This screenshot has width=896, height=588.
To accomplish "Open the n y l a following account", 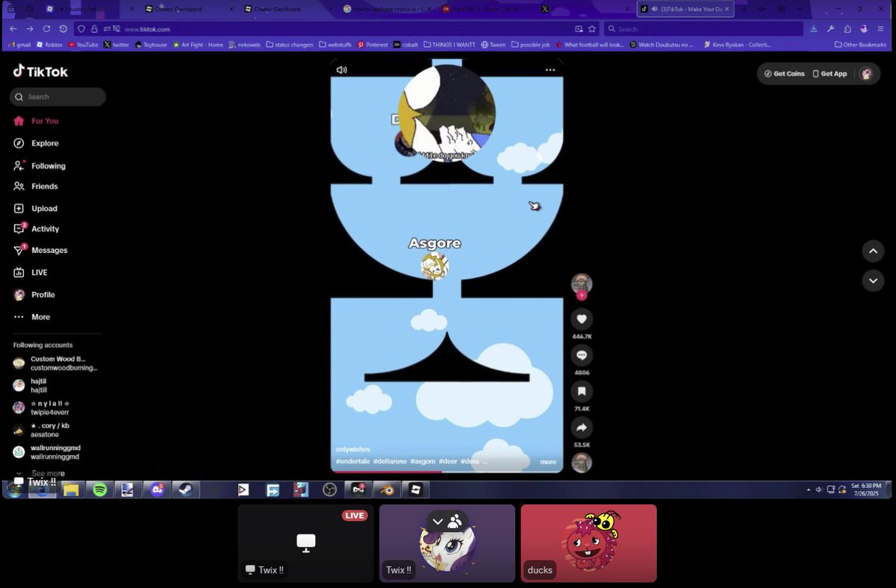I will (41, 407).
